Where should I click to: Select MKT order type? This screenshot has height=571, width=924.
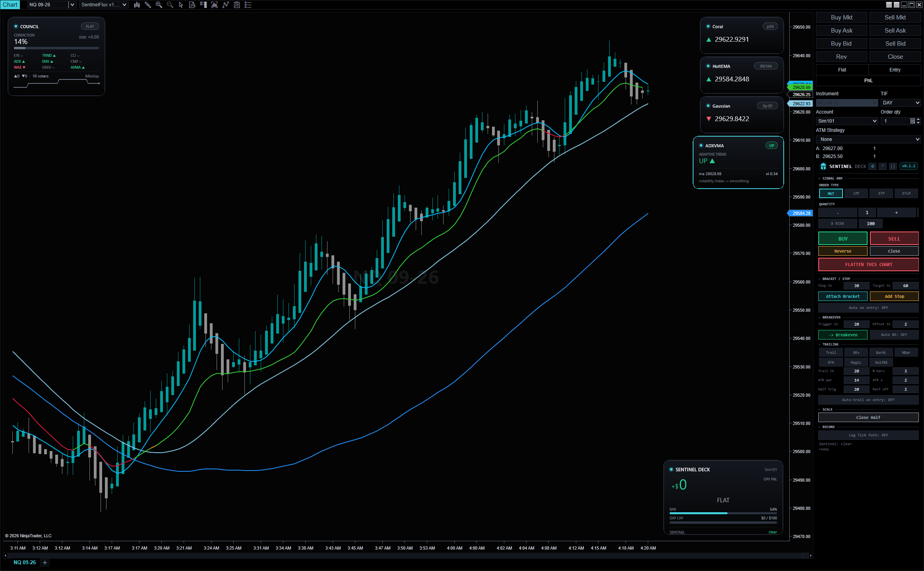pyautogui.click(x=831, y=194)
